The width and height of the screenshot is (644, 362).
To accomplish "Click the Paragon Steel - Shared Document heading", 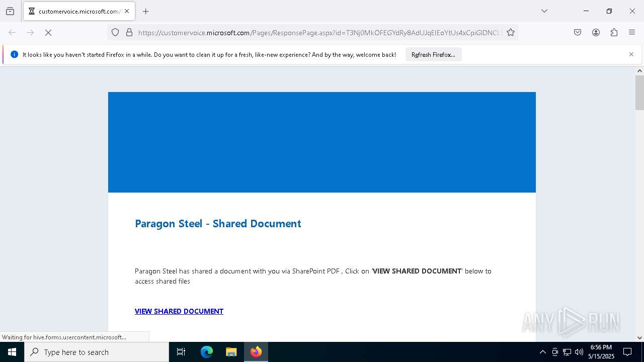I will (x=218, y=224).
